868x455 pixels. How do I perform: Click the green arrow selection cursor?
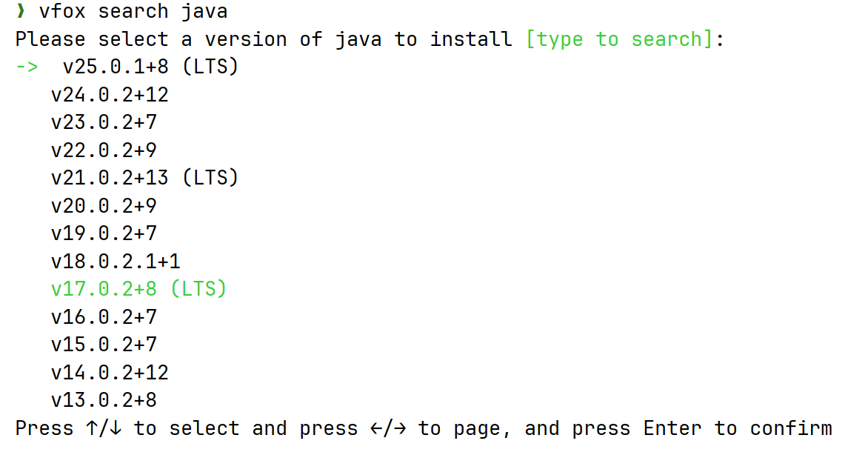pyautogui.click(x=27, y=67)
